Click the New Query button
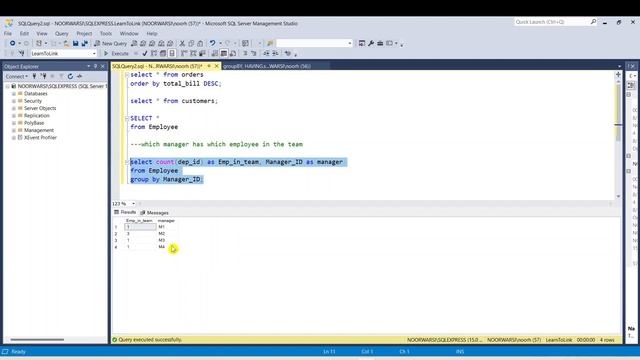Image resolution: width=640 pixels, height=360 pixels. [x=110, y=43]
